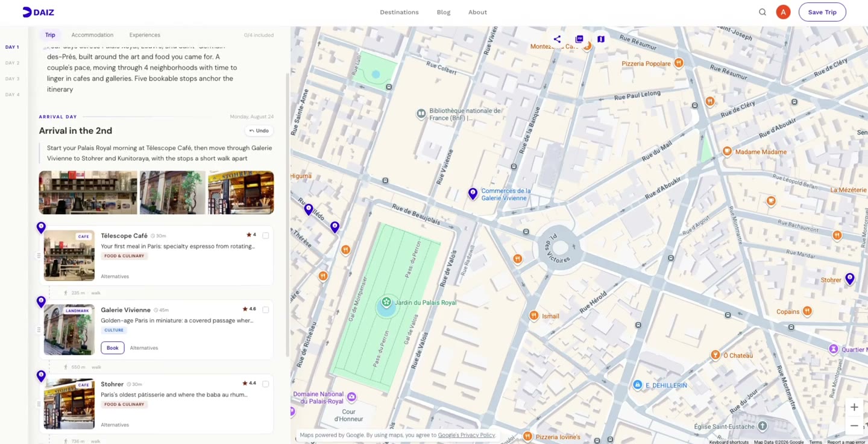Screen dimensions: 868x444
Task: Click the Ô Chateau restaurant marker
Action: (715, 355)
